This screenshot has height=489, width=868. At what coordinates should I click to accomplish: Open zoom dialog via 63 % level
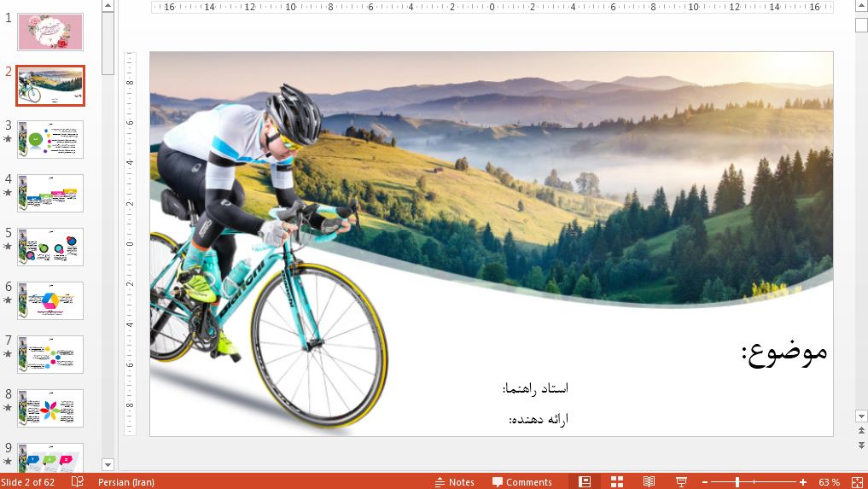click(x=828, y=482)
